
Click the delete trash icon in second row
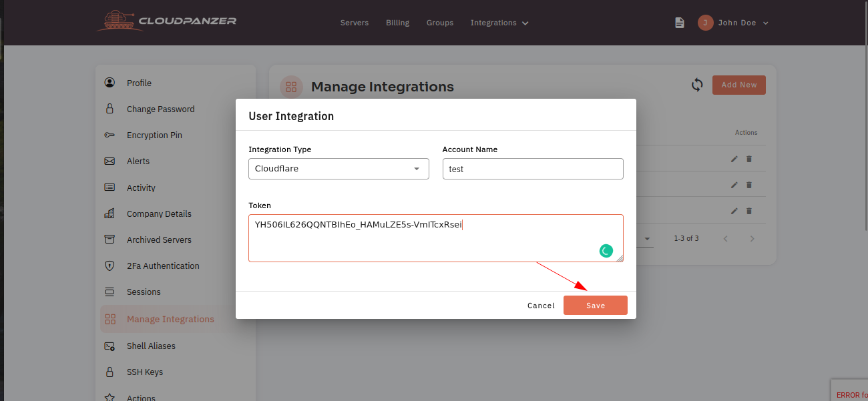click(x=748, y=185)
